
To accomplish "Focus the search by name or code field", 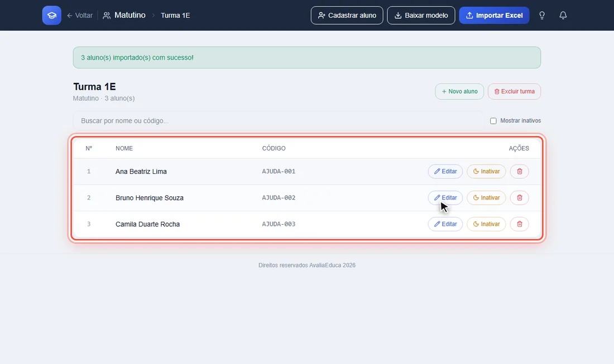I will pyautogui.click(x=279, y=121).
